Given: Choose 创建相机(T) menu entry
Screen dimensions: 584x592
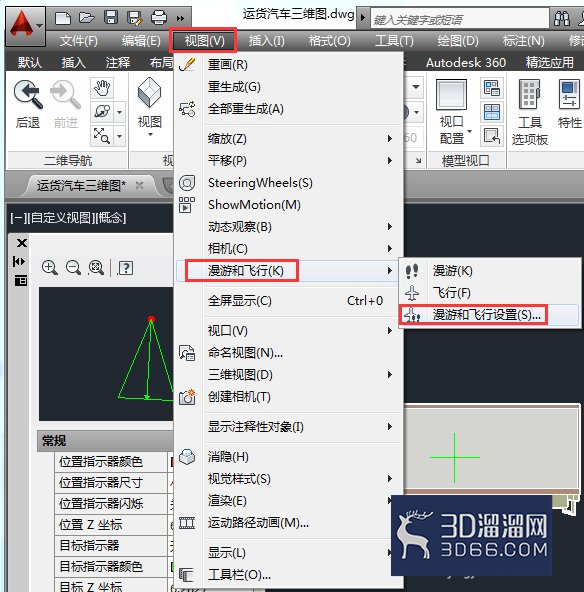Looking at the screenshot, I should click(x=288, y=397).
